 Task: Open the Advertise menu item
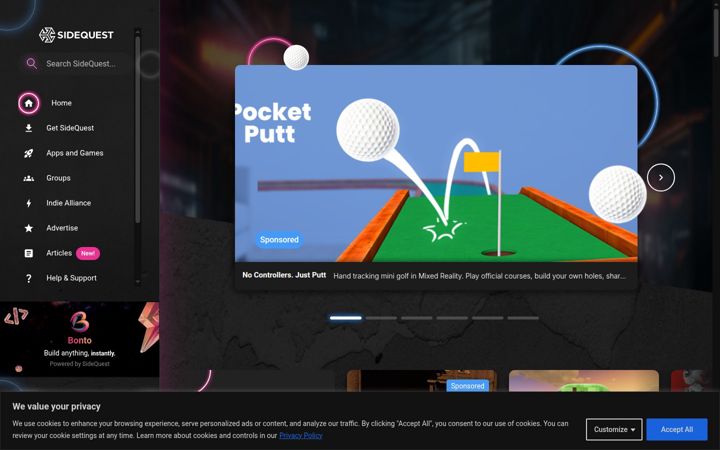[62, 228]
